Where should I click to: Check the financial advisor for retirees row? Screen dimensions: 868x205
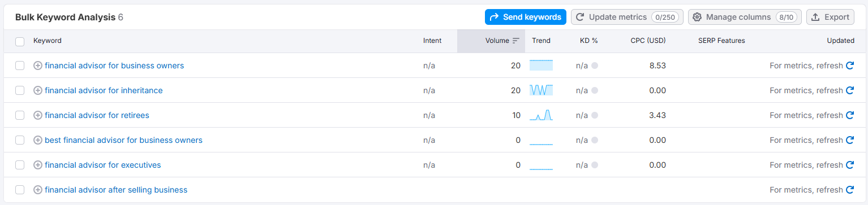click(x=20, y=115)
